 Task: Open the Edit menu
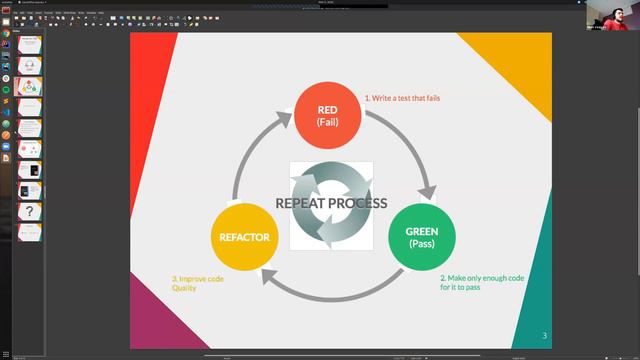click(22, 13)
